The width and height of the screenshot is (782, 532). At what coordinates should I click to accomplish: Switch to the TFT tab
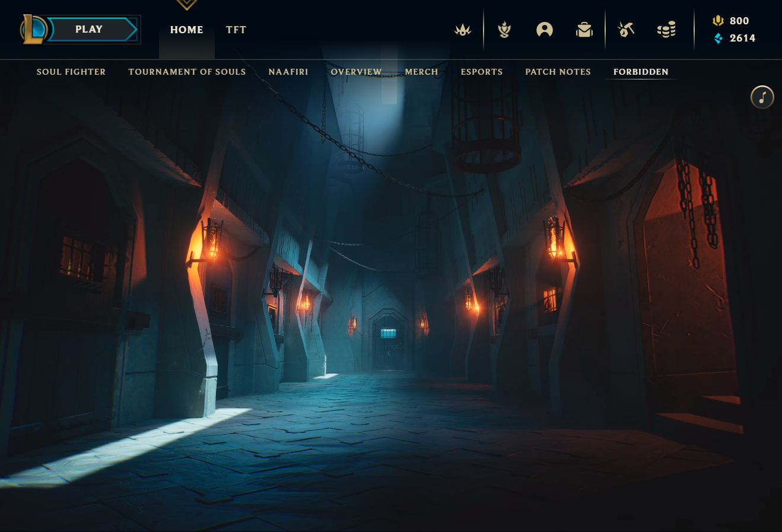coord(236,30)
